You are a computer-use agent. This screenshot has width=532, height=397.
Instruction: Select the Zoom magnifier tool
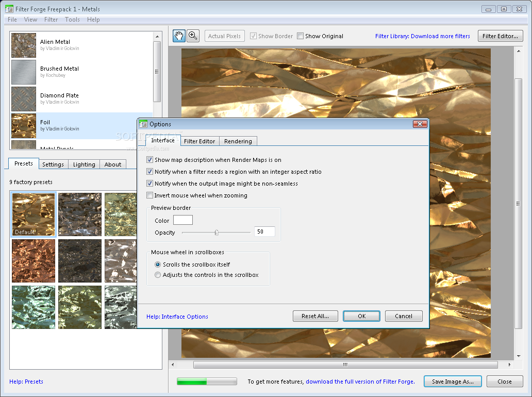click(193, 36)
